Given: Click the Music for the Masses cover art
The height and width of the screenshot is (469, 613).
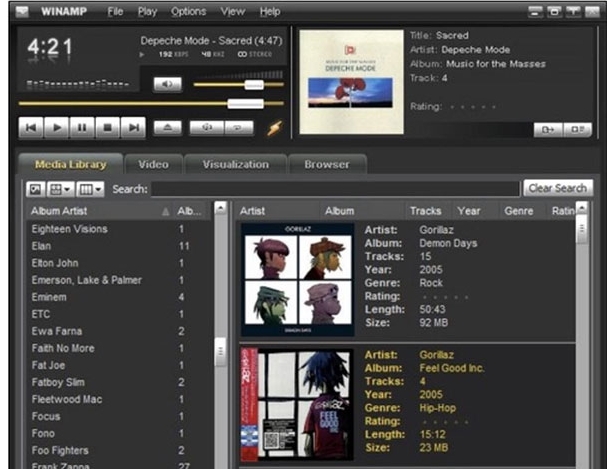Looking at the screenshot, I should click(351, 82).
